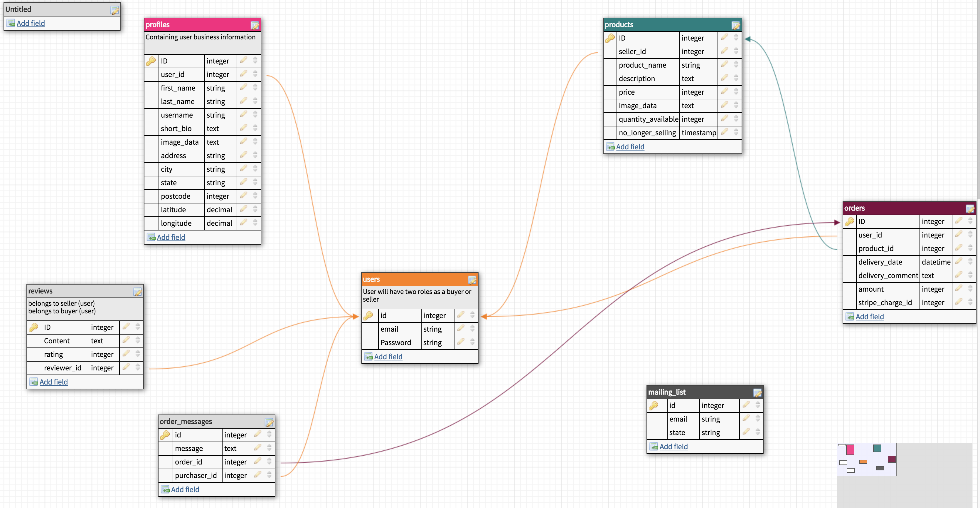Click Add field in order_messages table

(x=185, y=490)
